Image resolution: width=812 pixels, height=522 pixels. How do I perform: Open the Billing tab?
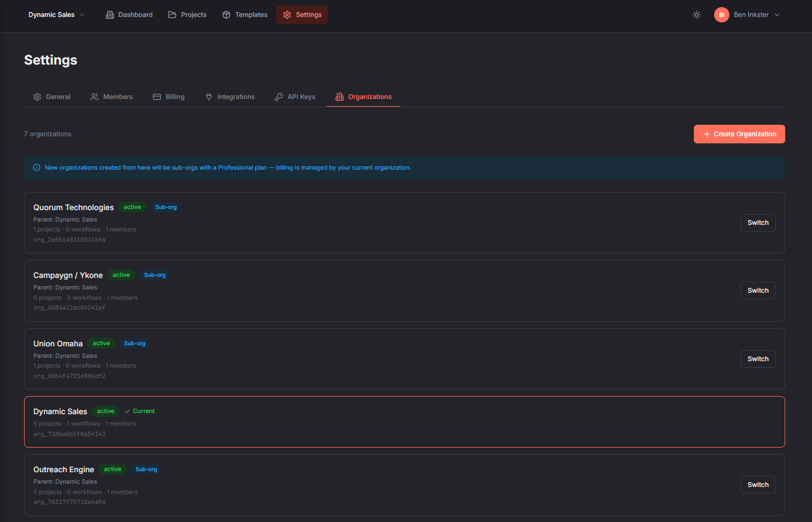(169, 97)
